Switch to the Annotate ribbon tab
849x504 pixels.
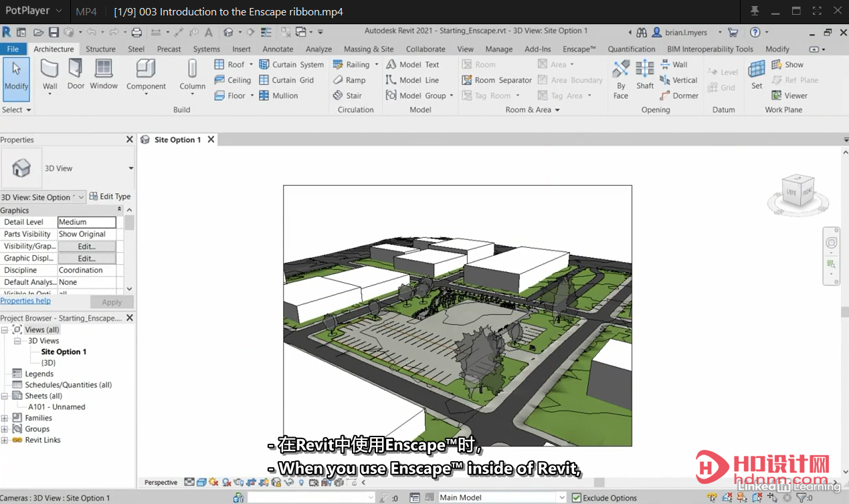coord(278,49)
